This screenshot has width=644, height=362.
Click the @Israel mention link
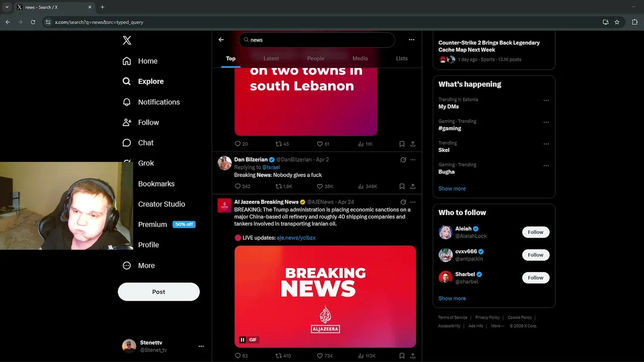coord(271,167)
